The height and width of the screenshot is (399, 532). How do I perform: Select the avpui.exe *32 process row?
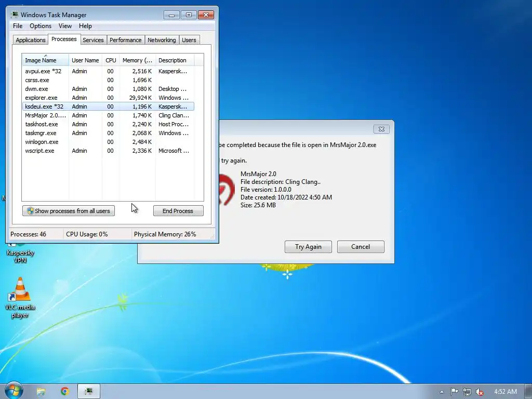point(108,71)
